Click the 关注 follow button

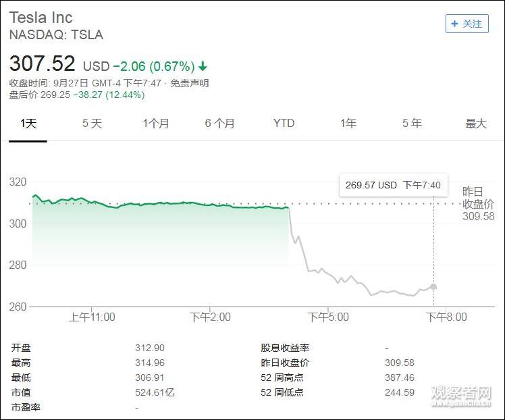point(467,24)
